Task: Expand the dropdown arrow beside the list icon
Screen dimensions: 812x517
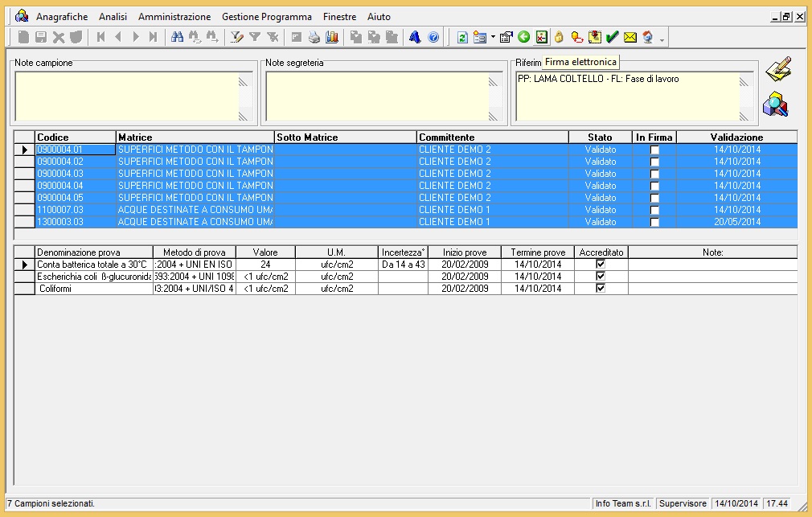Action: pos(493,38)
